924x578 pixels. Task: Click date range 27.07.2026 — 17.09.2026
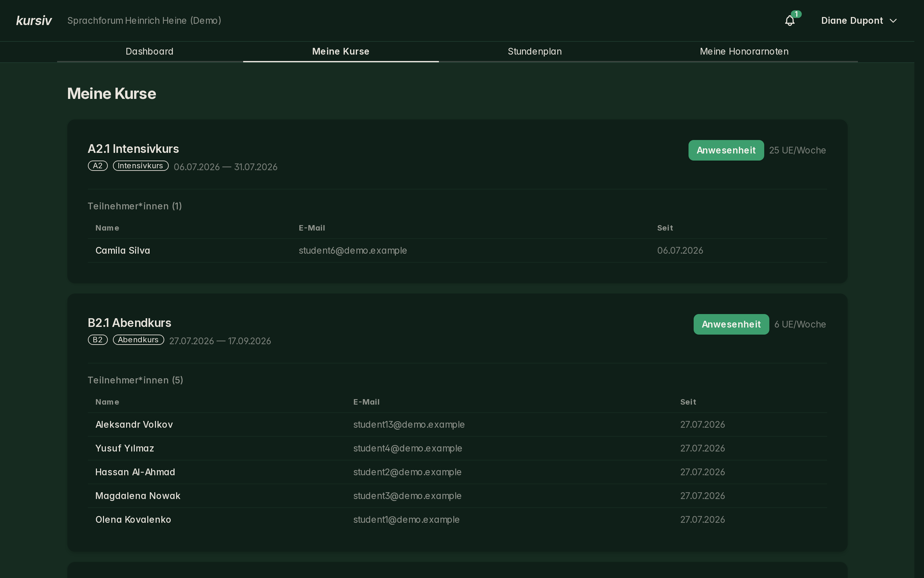pos(220,341)
